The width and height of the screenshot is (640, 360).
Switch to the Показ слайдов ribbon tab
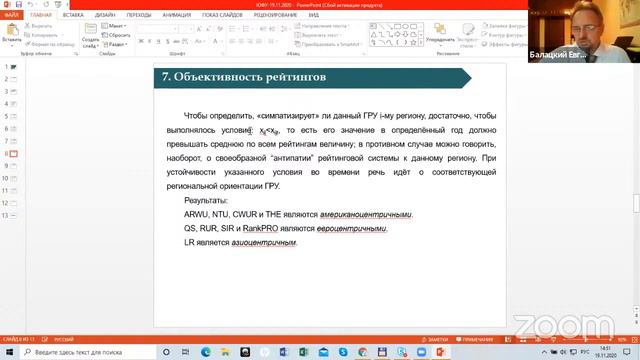click(x=222, y=15)
